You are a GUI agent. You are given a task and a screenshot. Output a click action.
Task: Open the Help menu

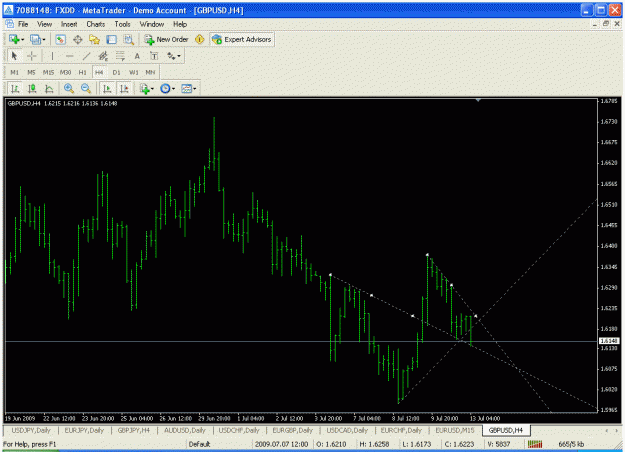[x=180, y=24]
